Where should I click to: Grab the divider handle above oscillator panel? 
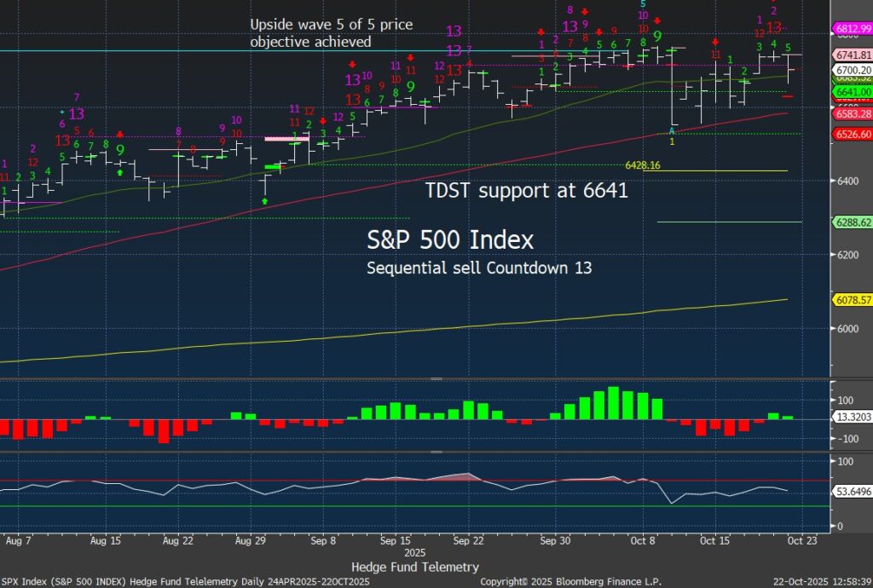click(x=436, y=378)
